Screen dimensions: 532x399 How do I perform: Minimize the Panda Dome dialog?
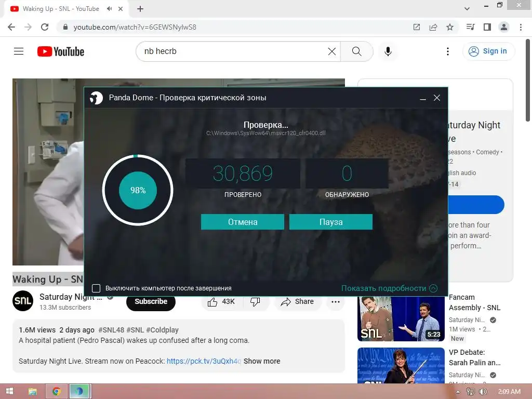coord(423,98)
